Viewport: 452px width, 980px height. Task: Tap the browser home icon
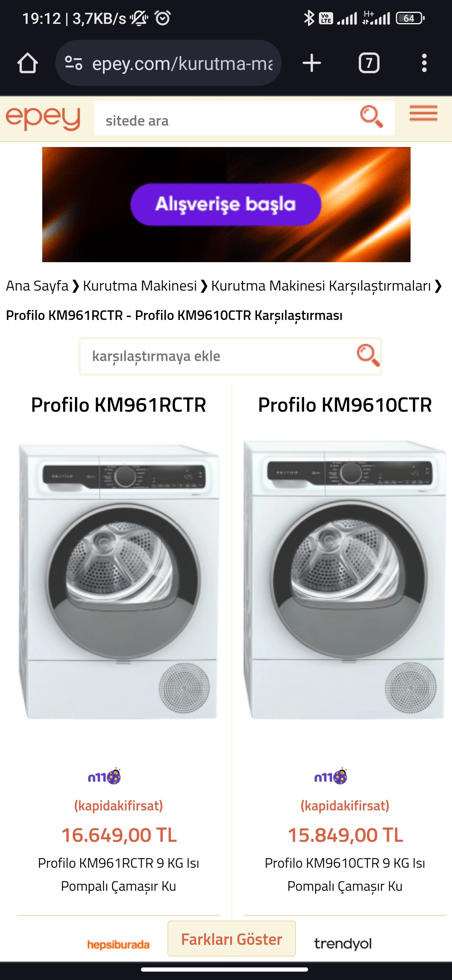click(x=28, y=63)
